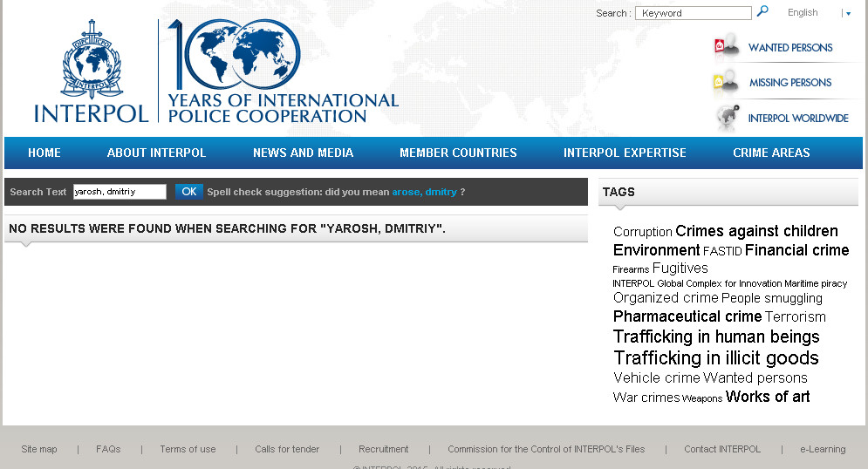868x469 pixels.
Task: Select the Financial crime tag
Action: (x=797, y=250)
